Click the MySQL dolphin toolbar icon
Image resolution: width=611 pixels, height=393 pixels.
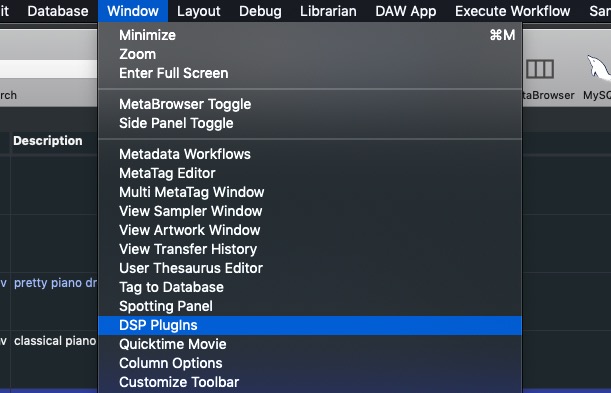(x=599, y=68)
